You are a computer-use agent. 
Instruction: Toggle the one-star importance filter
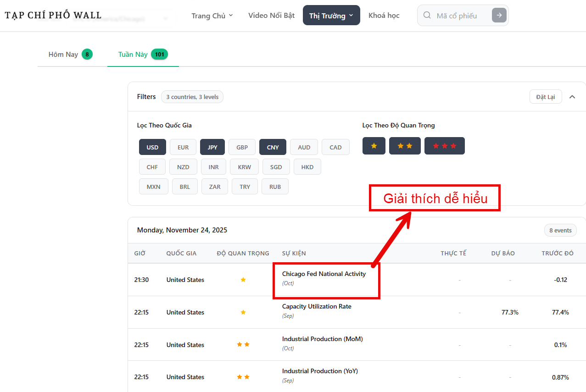coord(374,146)
